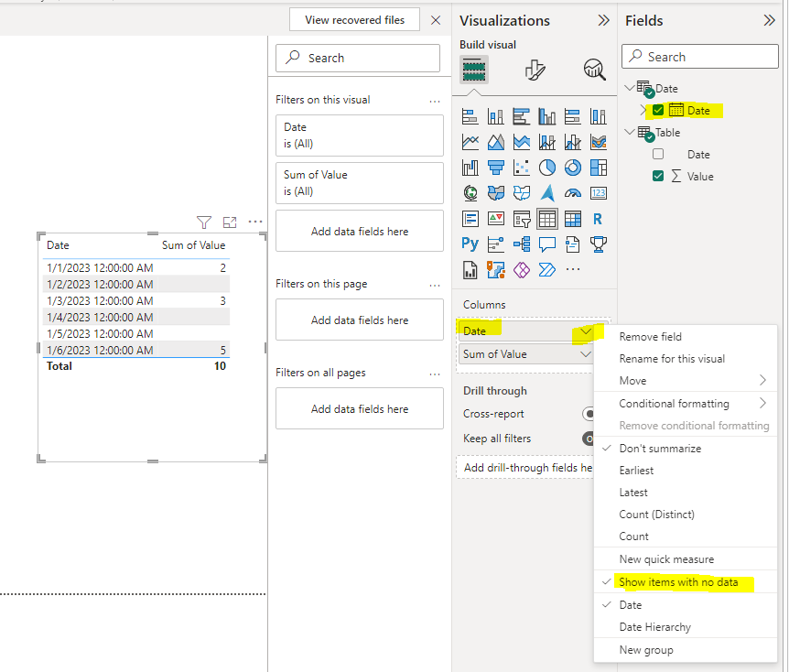The image size is (789, 672).
Task: Select Don't summarize in the menu
Action: [x=660, y=449]
